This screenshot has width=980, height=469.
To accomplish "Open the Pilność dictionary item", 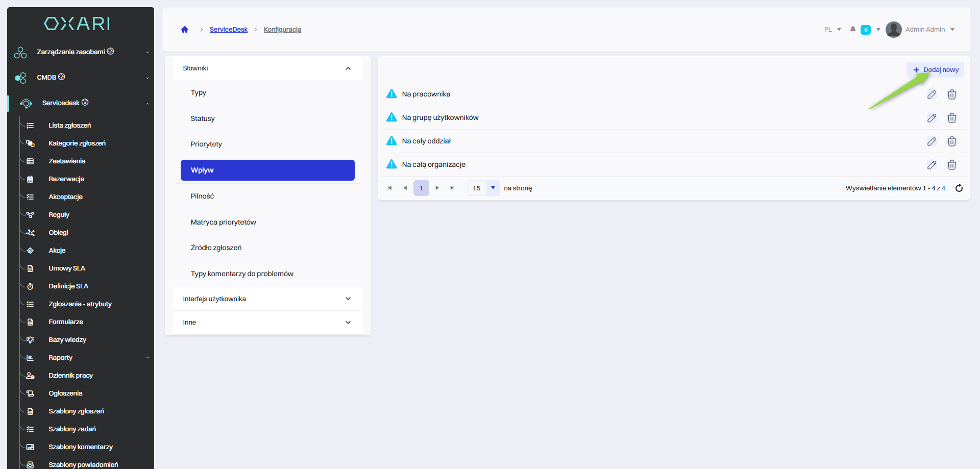I will tap(202, 196).
